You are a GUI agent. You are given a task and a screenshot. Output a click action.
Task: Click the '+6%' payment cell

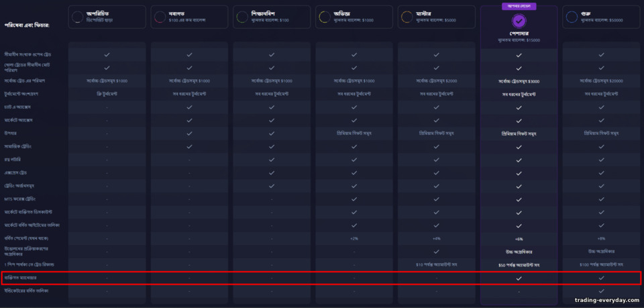tap(519, 239)
